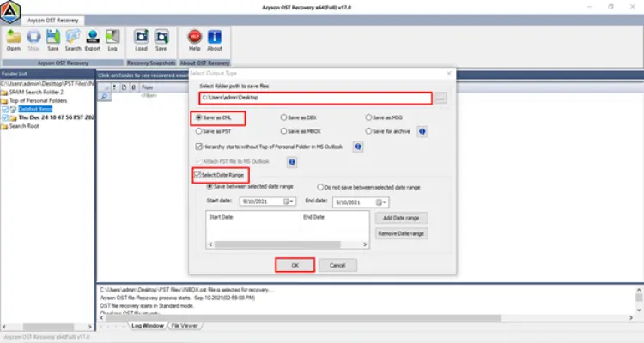Switch to the File Viewer tab

[x=185, y=326]
